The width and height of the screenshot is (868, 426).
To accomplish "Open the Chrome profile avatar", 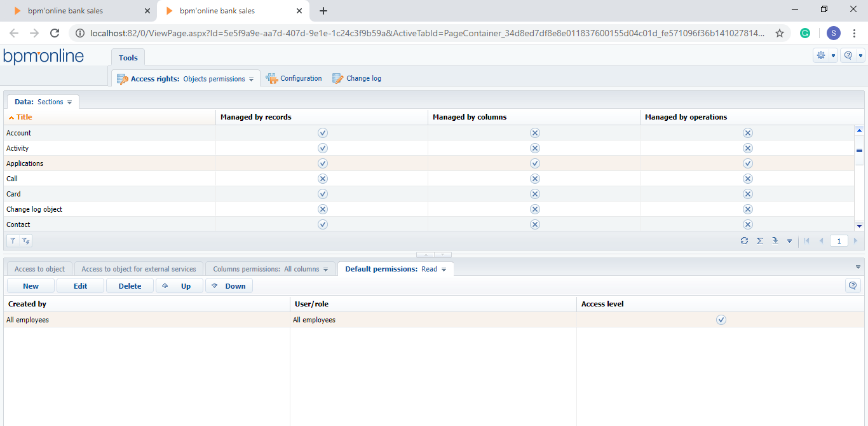I will point(834,33).
